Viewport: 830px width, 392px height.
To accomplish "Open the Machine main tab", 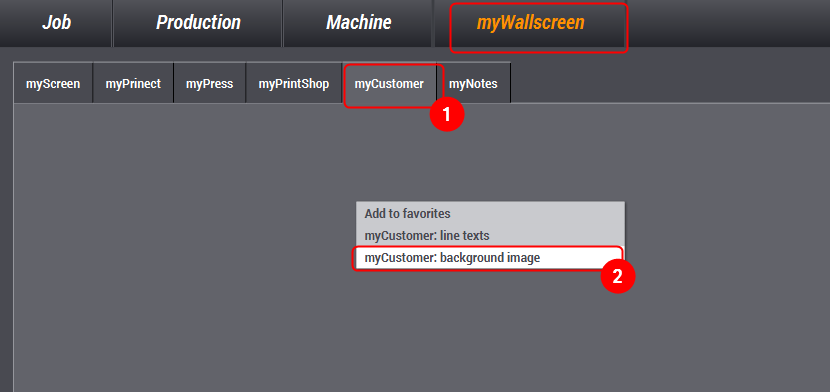I will coord(358,23).
